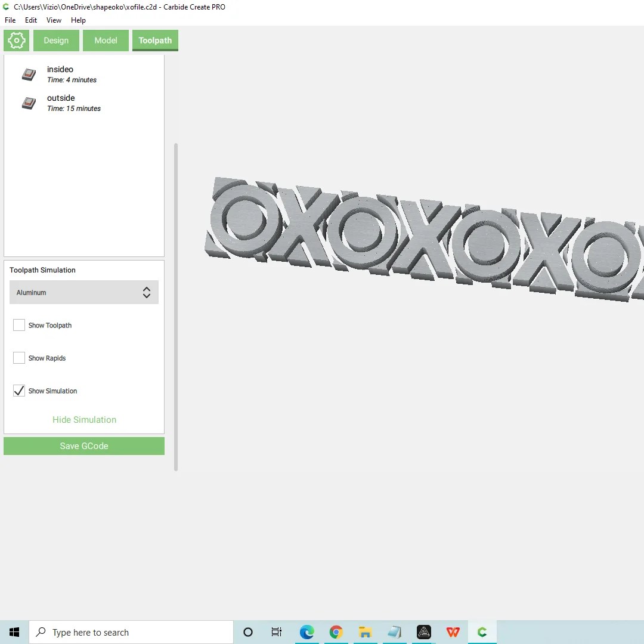The image size is (644, 644).
Task: Open the Help menu
Action: click(78, 20)
